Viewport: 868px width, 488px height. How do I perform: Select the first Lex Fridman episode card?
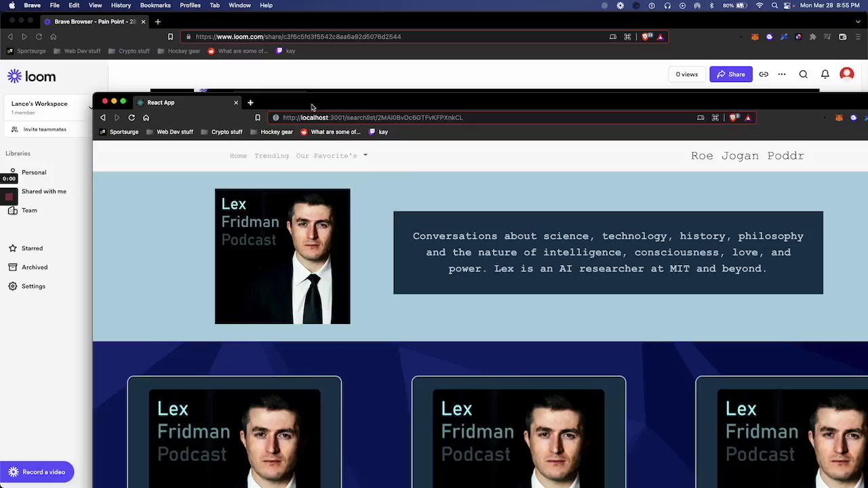pos(235,432)
